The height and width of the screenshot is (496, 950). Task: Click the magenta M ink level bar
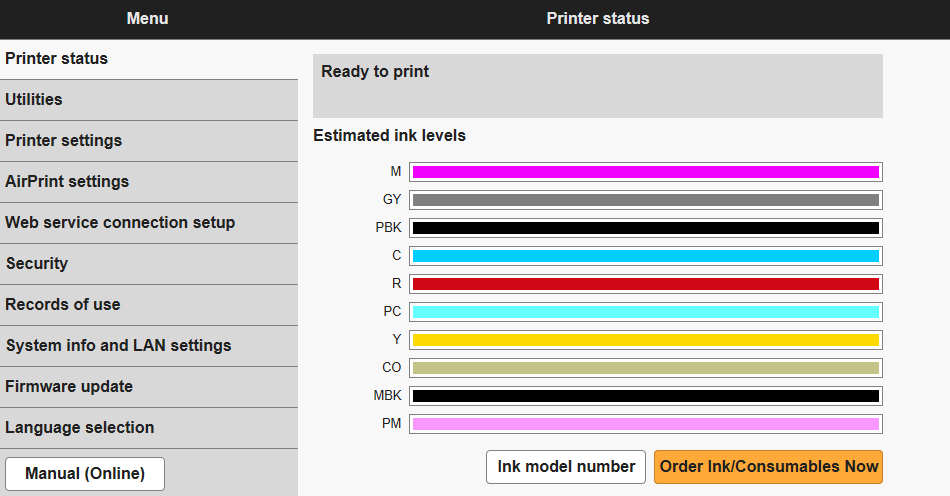[x=645, y=172]
